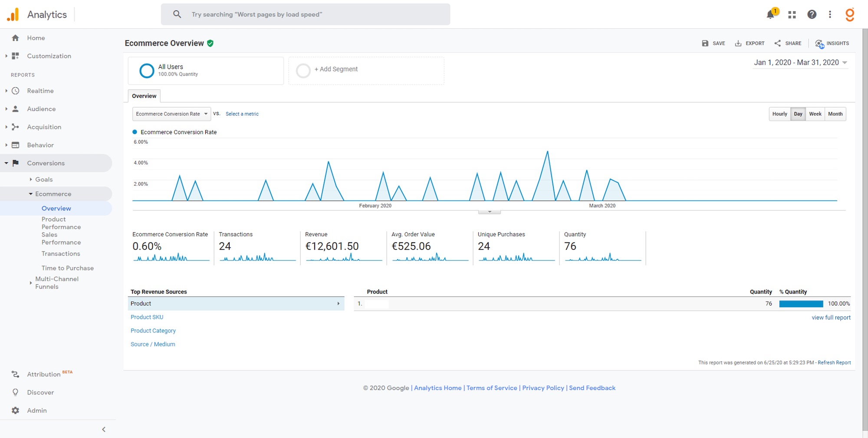Switch chart granularity to Hourly
The height and width of the screenshot is (438, 868).
coord(780,114)
